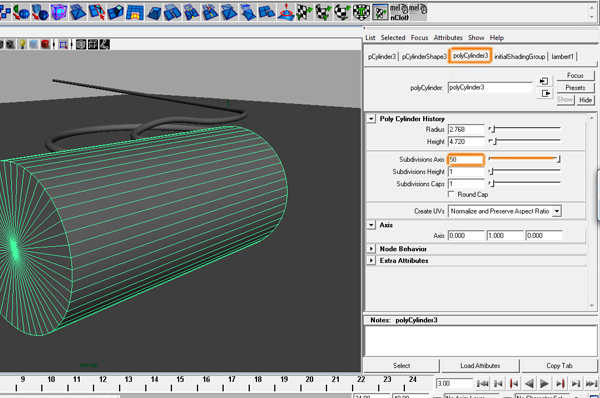This screenshot has width=600, height=398.
Task: Select the blue polygon with red cursor icon
Action: (x=96, y=12)
